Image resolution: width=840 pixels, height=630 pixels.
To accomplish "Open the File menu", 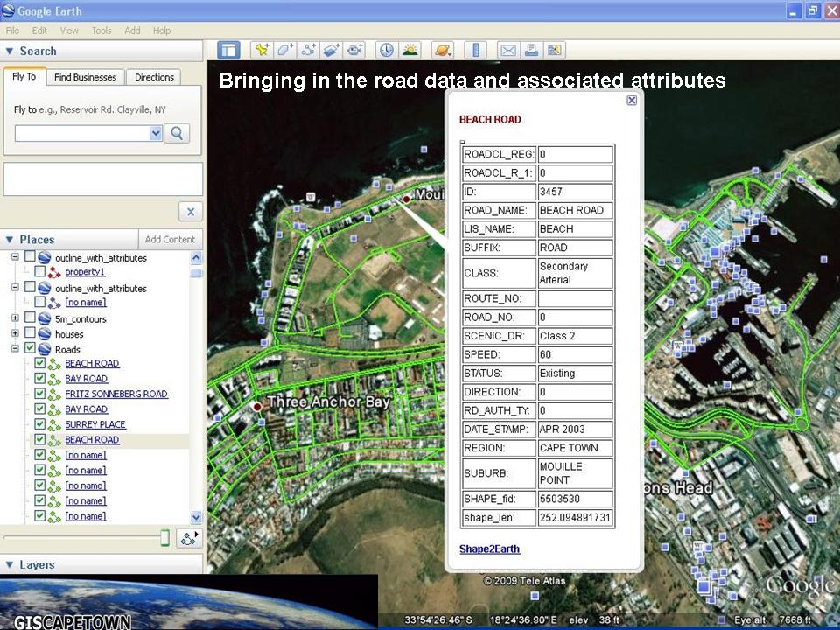I will (x=12, y=31).
